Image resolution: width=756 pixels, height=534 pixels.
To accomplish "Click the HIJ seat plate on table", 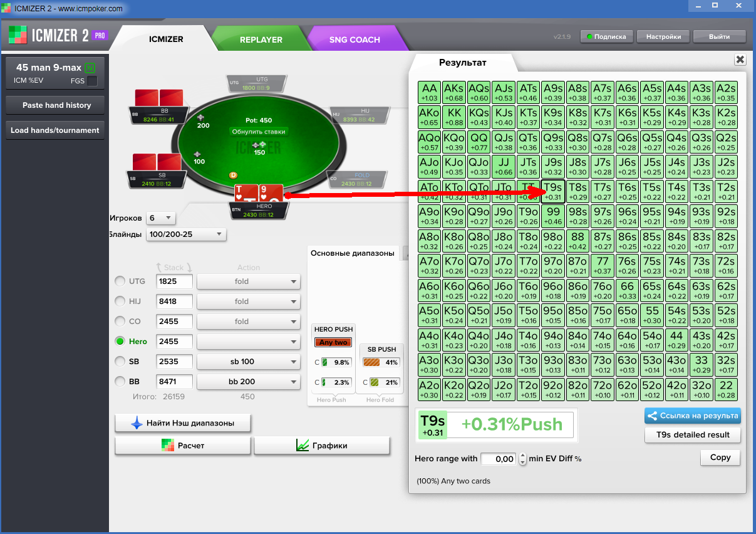I will 360,115.
